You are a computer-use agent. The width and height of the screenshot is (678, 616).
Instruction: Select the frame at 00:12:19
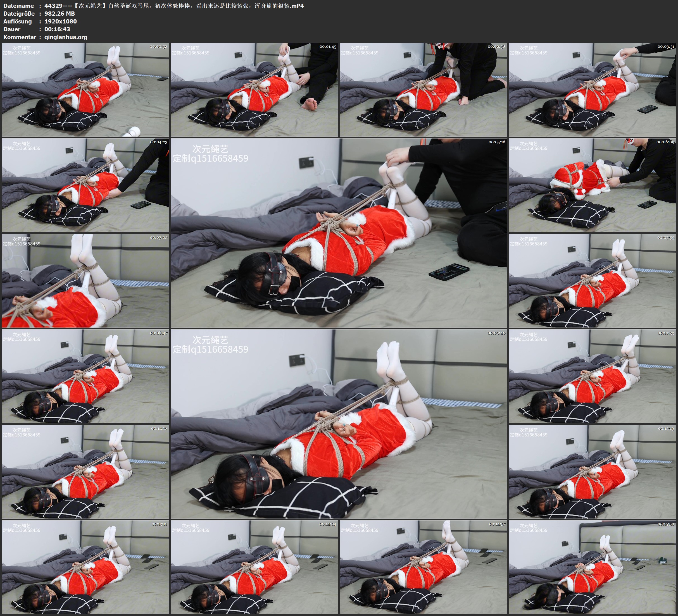point(592,471)
